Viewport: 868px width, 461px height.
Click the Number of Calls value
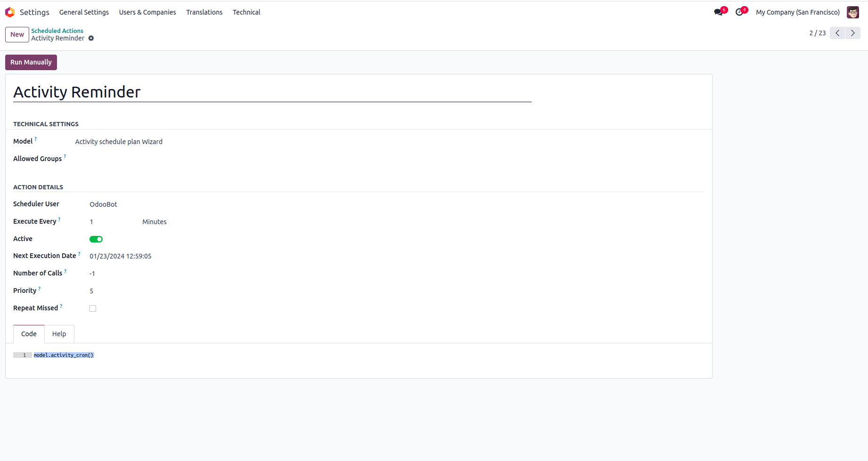click(x=92, y=274)
